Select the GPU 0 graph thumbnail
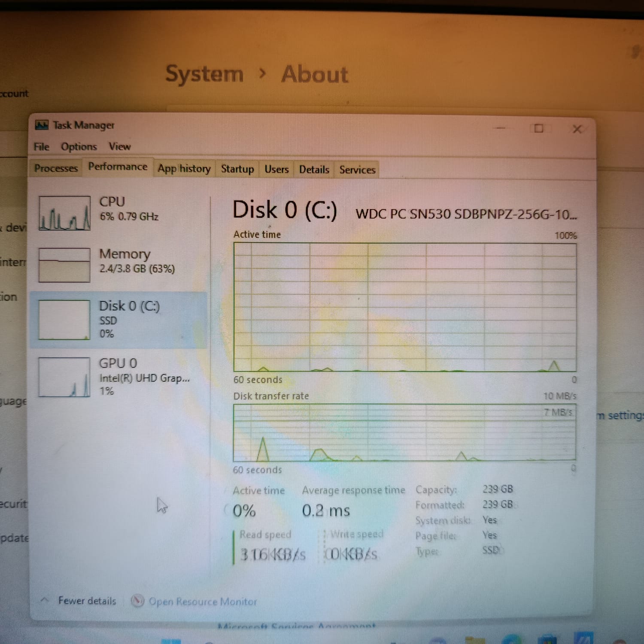The width and height of the screenshot is (644, 644). (x=64, y=377)
